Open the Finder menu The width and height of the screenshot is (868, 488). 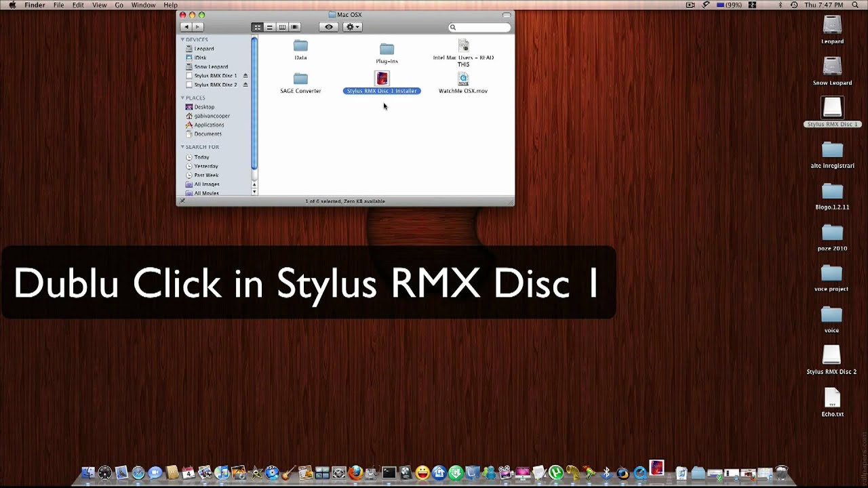pyautogui.click(x=35, y=5)
